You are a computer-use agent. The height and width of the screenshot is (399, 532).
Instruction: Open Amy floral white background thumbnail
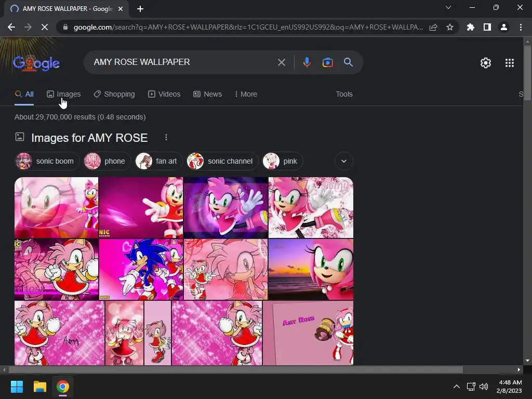[311, 207]
